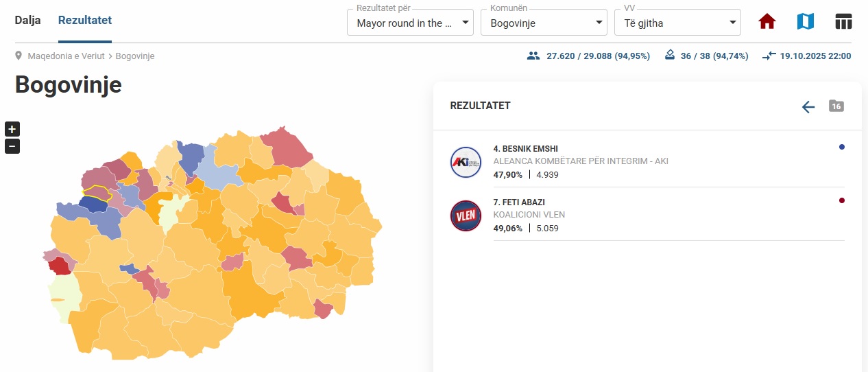868x372 pixels.
Task: Expand the Komunën dropdown showing Bogovinje
Action: [x=544, y=23]
